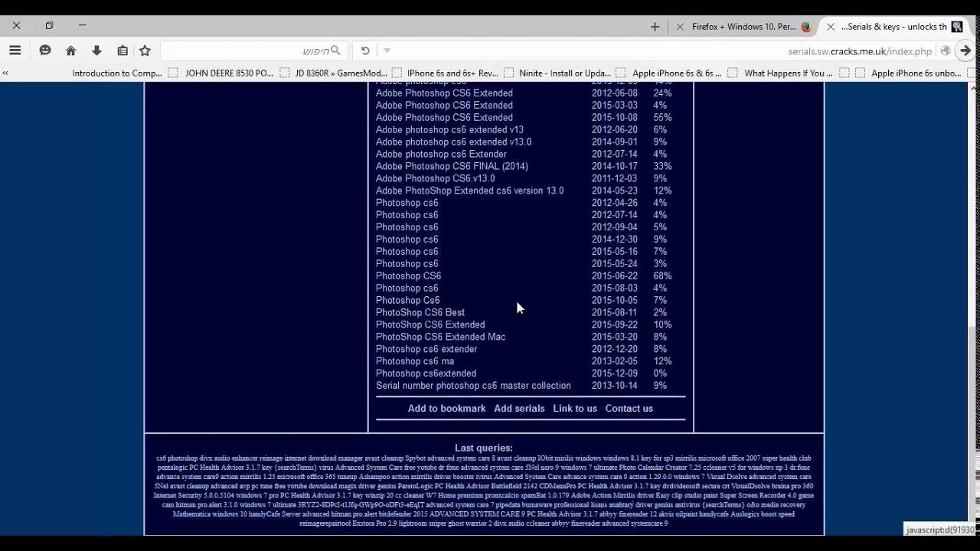The width and height of the screenshot is (980, 551).
Task: Open the 'JOHN DEERE 8530 PO...' bookmark
Action: click(x=229, y=73)
